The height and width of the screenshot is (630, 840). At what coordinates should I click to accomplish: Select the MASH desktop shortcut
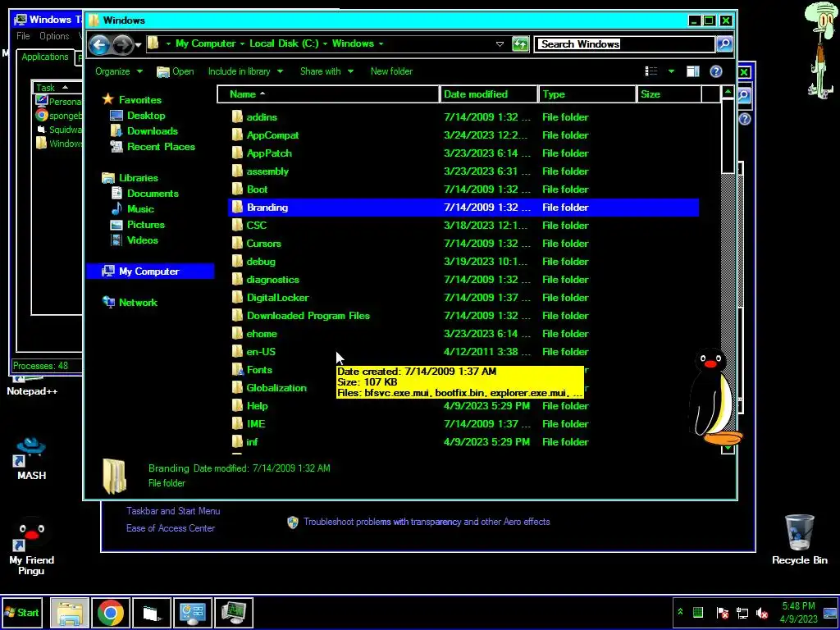(x=31, y=459)
